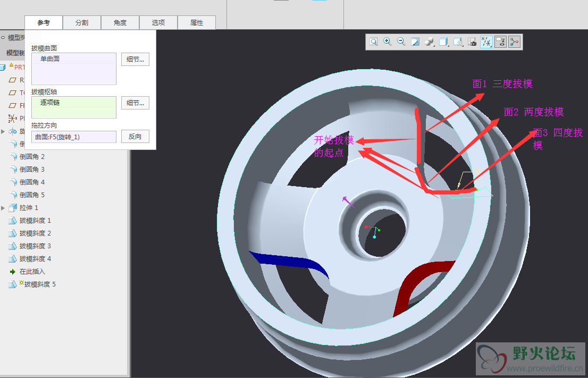The height and width of the screenshot is (378, 588).
Task: Expand the 拉伸 1 tree node
Action: 3,208
